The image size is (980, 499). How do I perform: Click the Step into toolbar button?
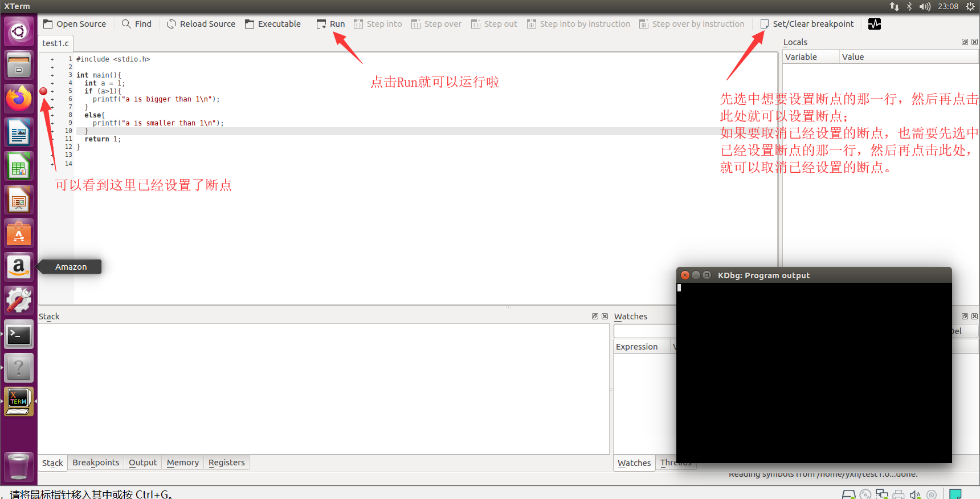click(x=378, y=24)
